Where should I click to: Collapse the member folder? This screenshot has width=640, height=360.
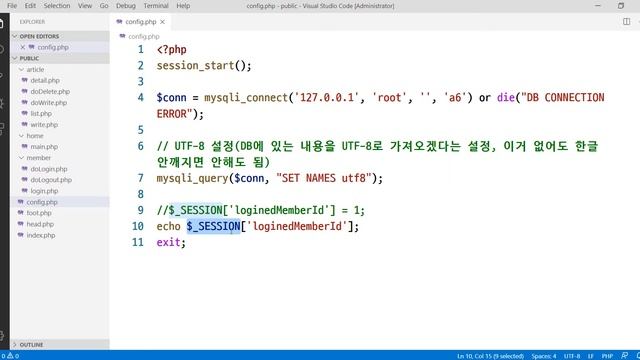click(x=21, y=158)
